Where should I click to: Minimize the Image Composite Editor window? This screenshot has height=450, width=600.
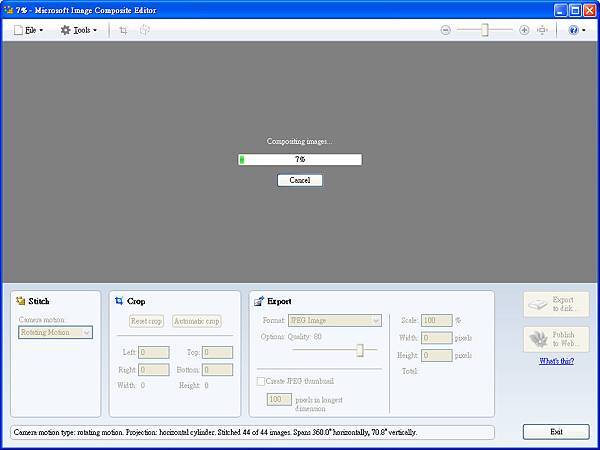(x=561, y=10)
